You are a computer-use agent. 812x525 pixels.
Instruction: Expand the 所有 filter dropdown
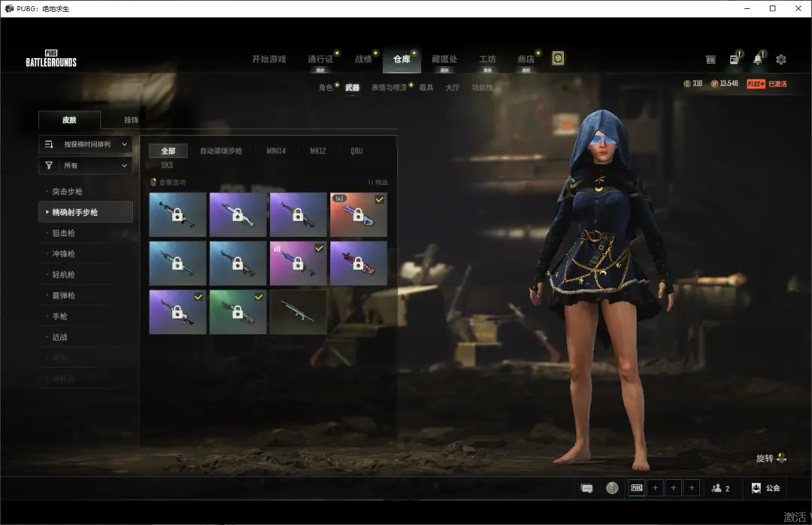point(86,165)
